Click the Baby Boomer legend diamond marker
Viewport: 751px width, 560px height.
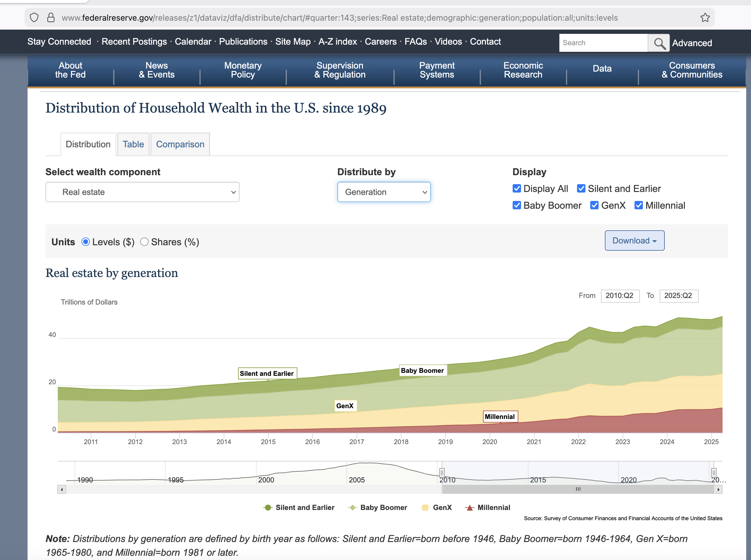(x=352, y=508)
